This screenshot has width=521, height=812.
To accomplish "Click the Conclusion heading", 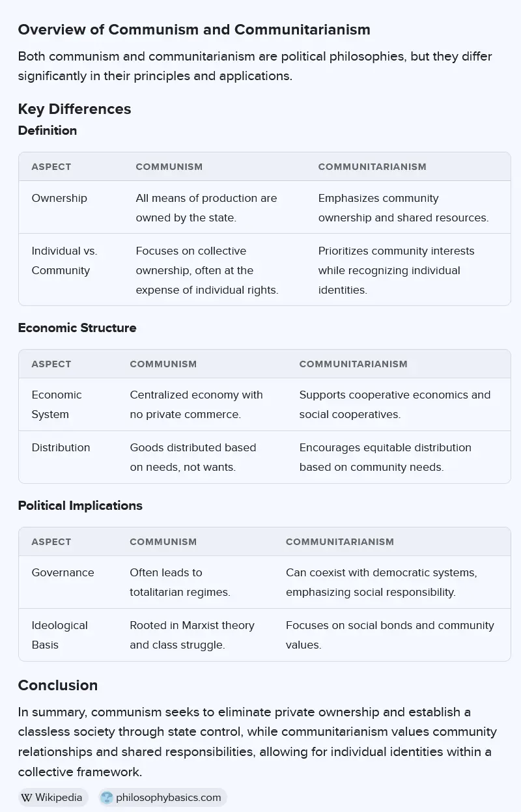I will (x=58, y=685).
